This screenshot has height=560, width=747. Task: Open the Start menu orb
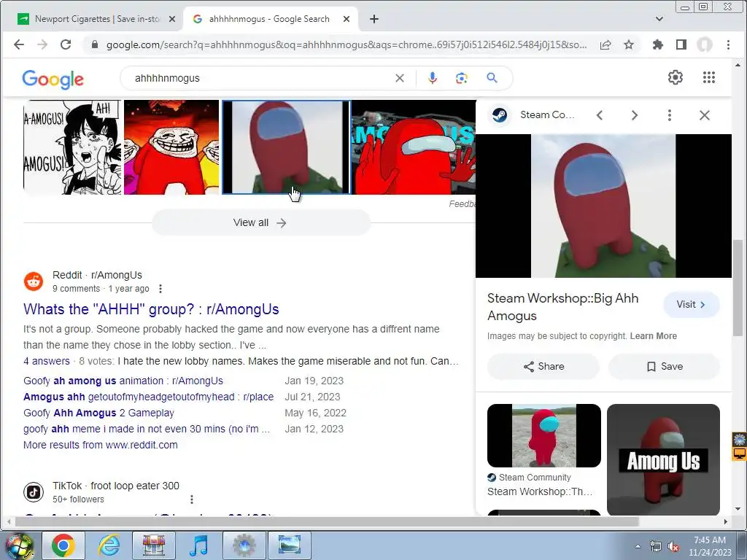click(x=20, y=545)
